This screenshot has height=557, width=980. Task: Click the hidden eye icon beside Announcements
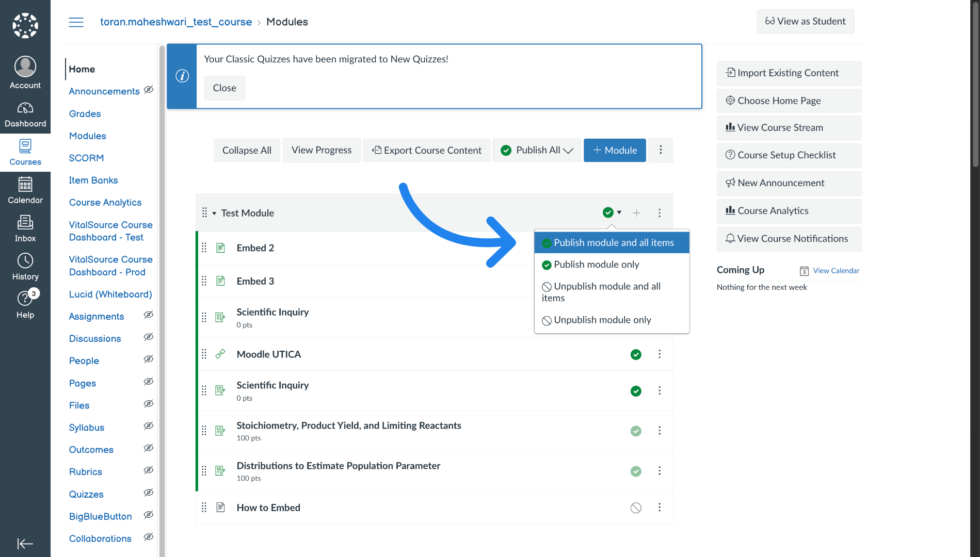point(149,90)
